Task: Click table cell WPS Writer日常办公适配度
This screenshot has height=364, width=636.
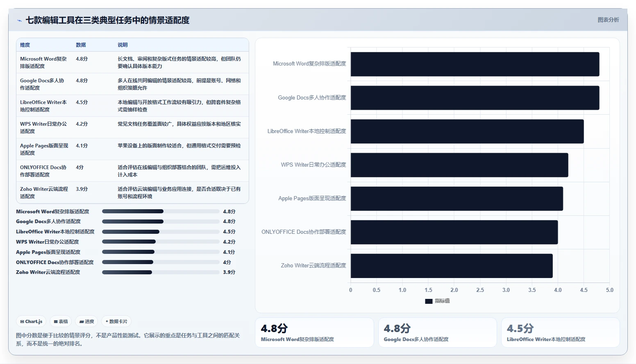Action: point(43,127)
